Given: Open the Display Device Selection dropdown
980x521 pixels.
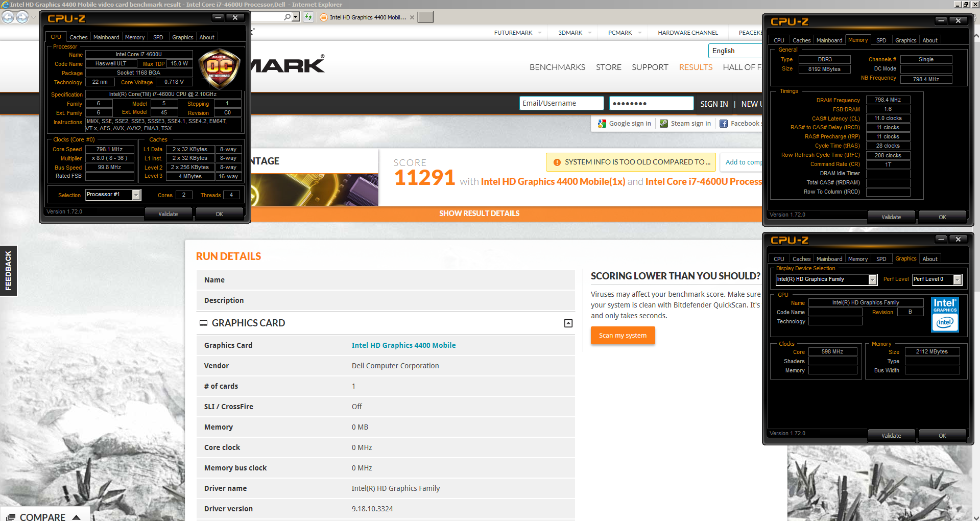Looking at the screenshot, I should tap(873, 279).
